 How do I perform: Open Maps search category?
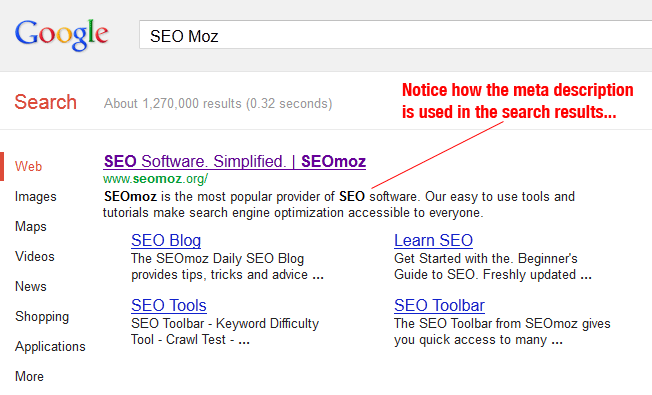pos(31,227)
